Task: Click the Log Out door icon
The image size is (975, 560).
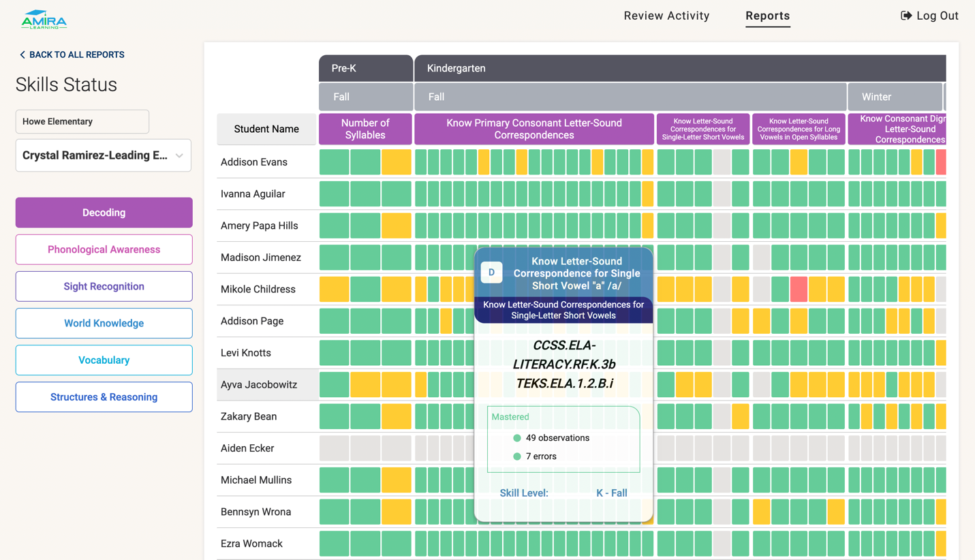Action: coord(906,16)
